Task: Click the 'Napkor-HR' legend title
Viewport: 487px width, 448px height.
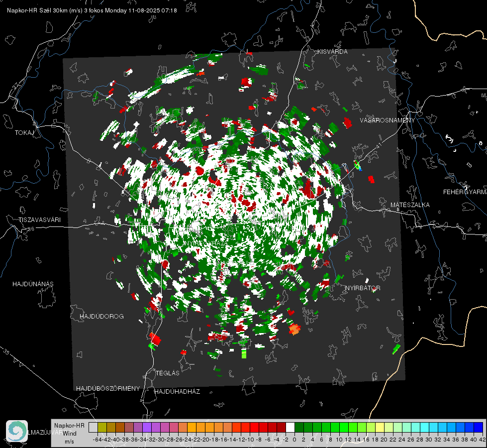Action: (x=69, y=426)
